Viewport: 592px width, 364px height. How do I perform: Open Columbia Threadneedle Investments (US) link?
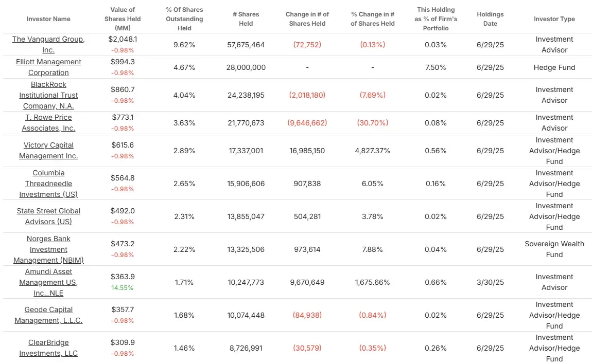[x=48, y=184]
